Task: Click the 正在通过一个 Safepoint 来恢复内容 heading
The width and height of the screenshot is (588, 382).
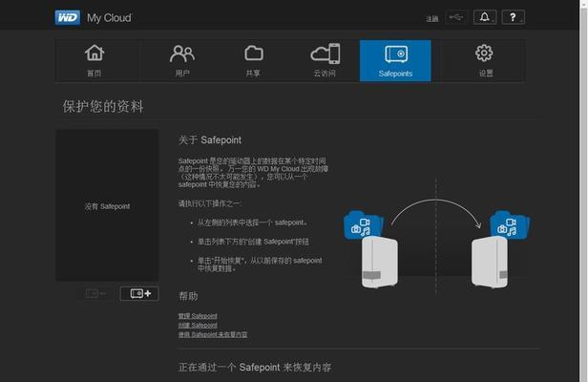Action: tap(255, 367)
